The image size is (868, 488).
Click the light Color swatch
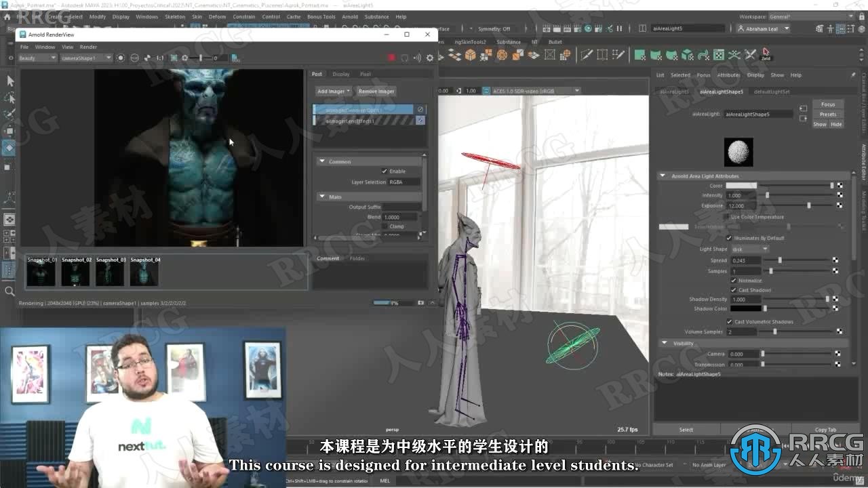pos(741,186)
